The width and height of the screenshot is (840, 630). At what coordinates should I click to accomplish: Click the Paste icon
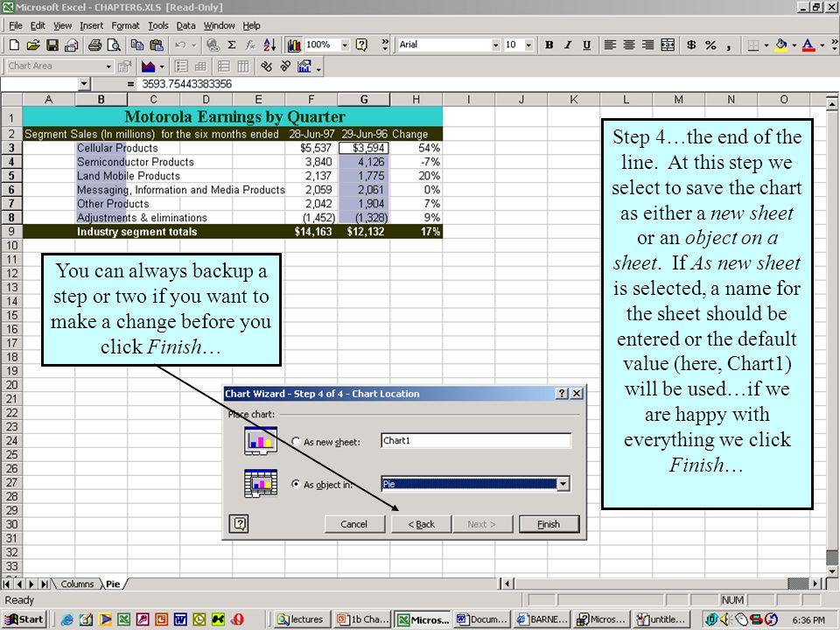tap(157, 45)
